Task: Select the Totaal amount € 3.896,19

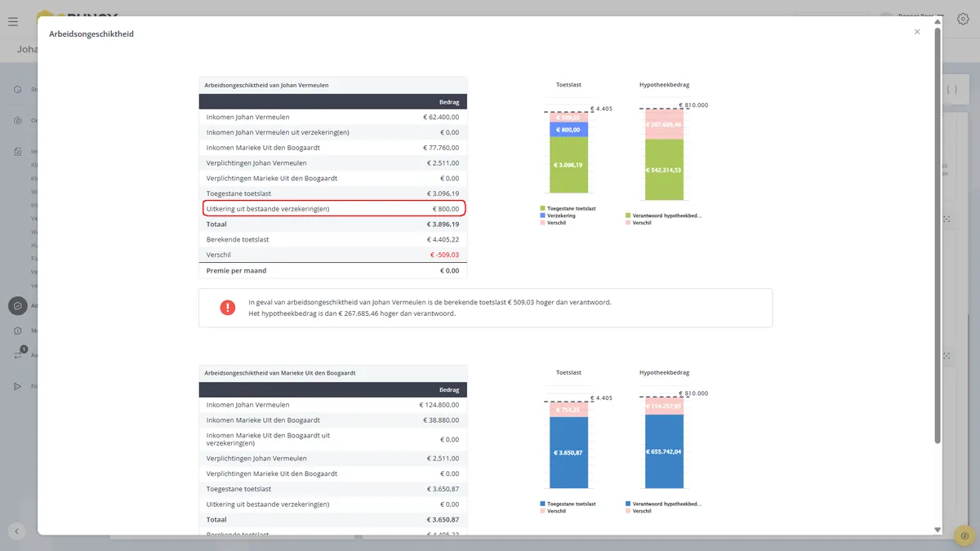Action: click(443, 224)
